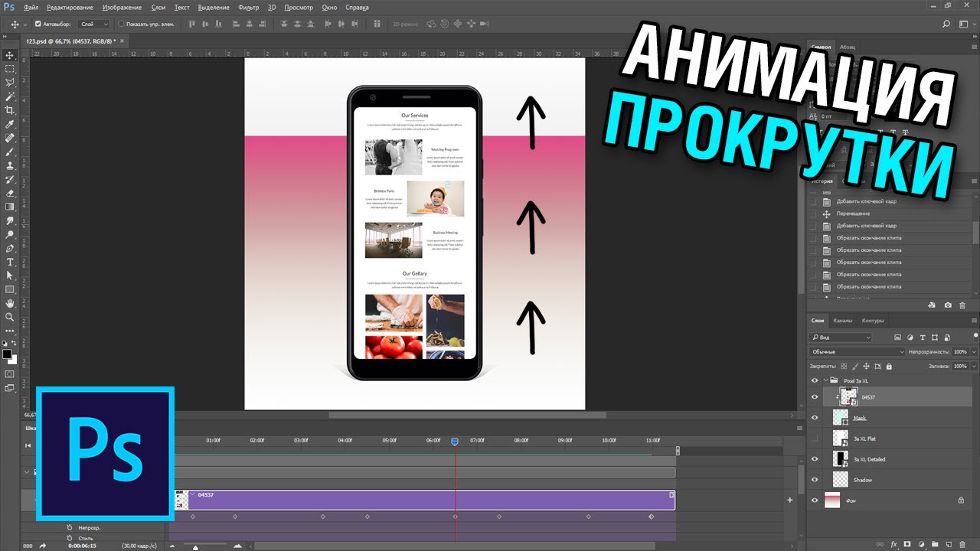980x551 pixels.
Task: Click the timeline zoom slider handle
Action: pos(196,546)
